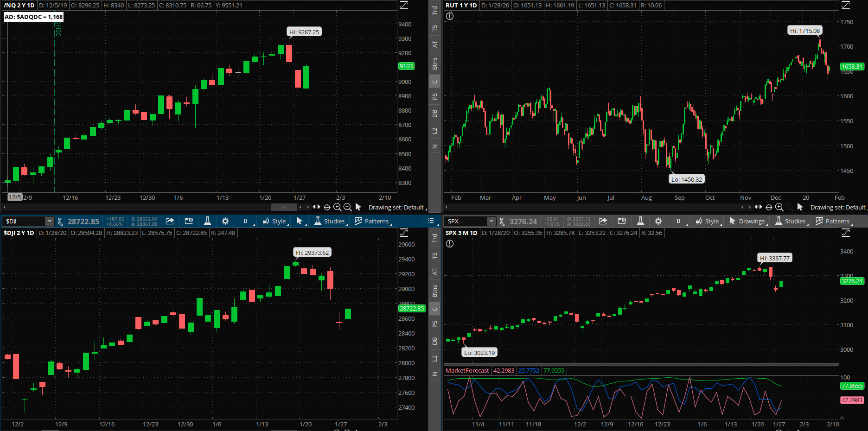Open Patterns menu in SPX toolbar
This screenshot has height=431, width=868.
(x=834, y=222)
